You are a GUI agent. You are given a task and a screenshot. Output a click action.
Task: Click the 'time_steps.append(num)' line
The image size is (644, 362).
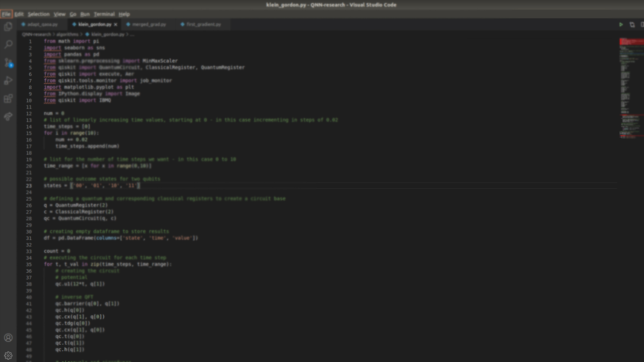tap(87, 146)
